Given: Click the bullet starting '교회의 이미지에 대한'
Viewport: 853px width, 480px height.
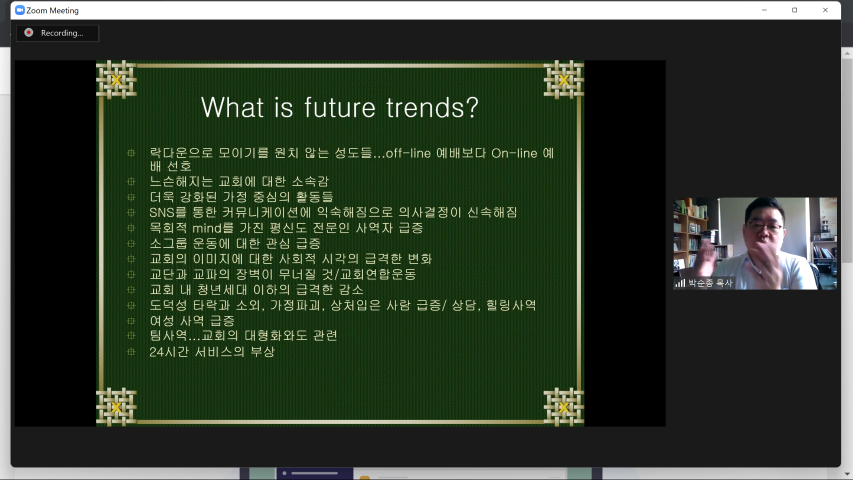Looking at the screenshot, I should [x=291, y=259].
